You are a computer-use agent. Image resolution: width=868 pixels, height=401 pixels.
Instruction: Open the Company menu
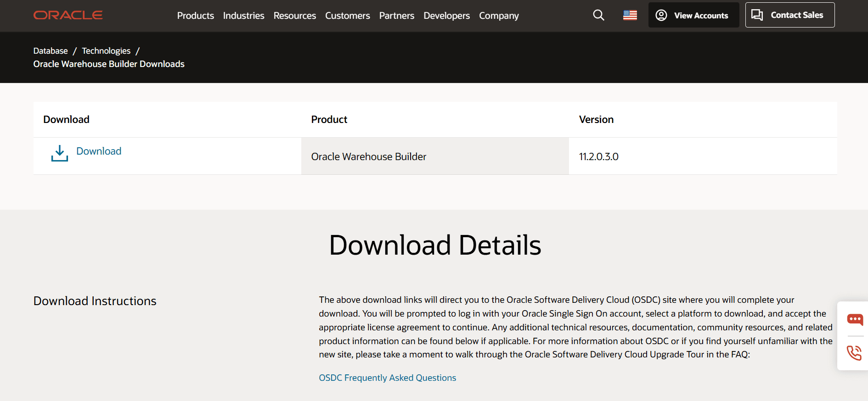[499, 16]
